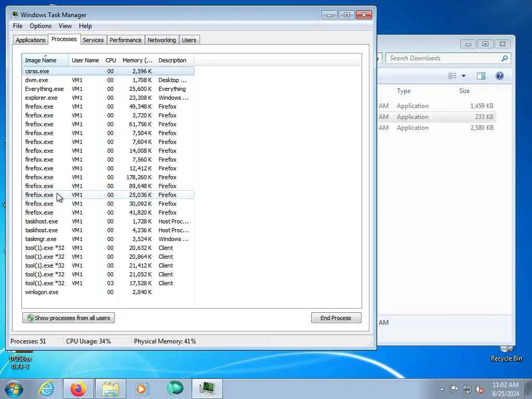Select taskhost.exe using 4,236 K
532x399 pixels.
108,230
